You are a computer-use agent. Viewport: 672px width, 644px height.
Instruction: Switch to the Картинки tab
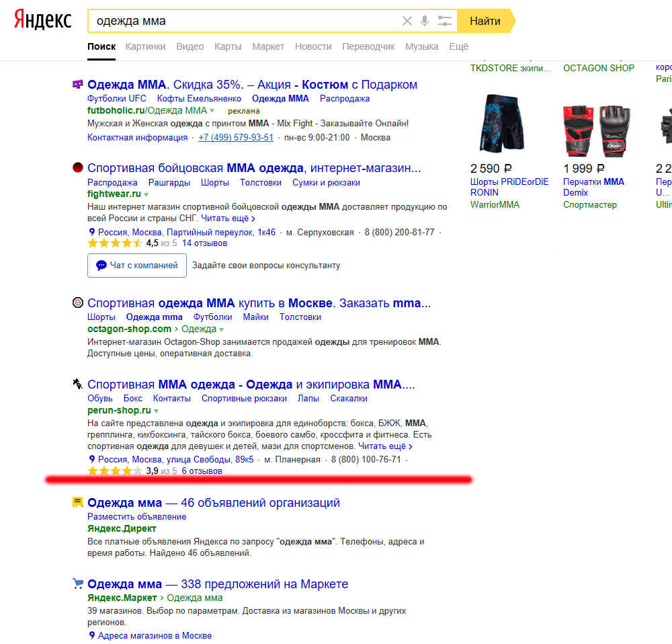coord(145,46)
